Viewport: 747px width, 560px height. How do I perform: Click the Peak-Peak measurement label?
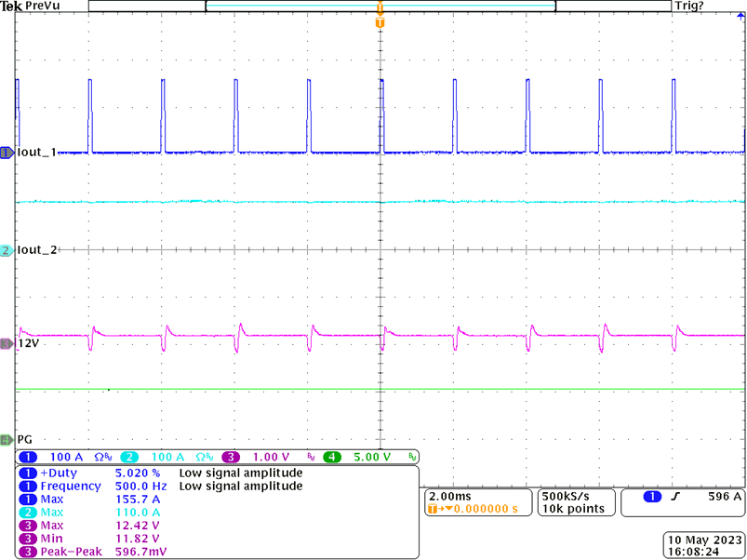click(71, 552)
